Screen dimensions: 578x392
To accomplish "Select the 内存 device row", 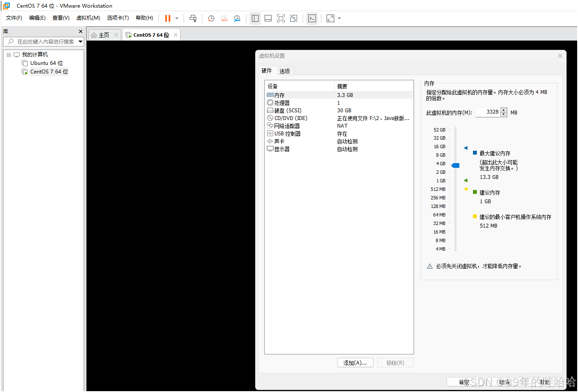I will tap(339, 95).
